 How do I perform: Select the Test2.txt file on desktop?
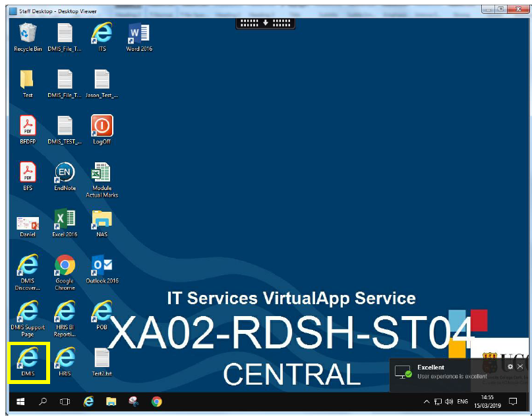point(102,358)
